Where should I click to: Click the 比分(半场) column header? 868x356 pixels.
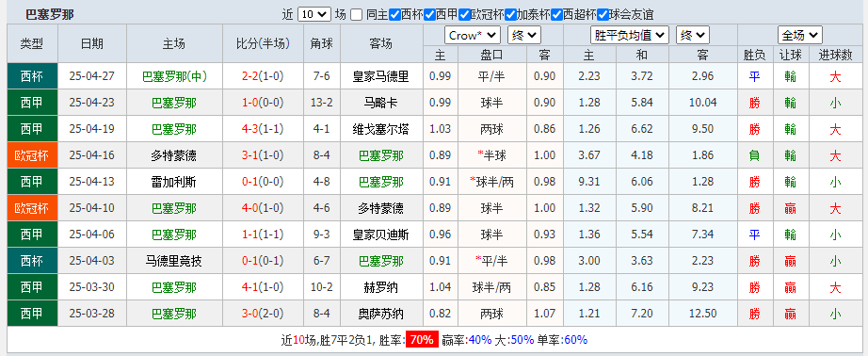(263, 43)
